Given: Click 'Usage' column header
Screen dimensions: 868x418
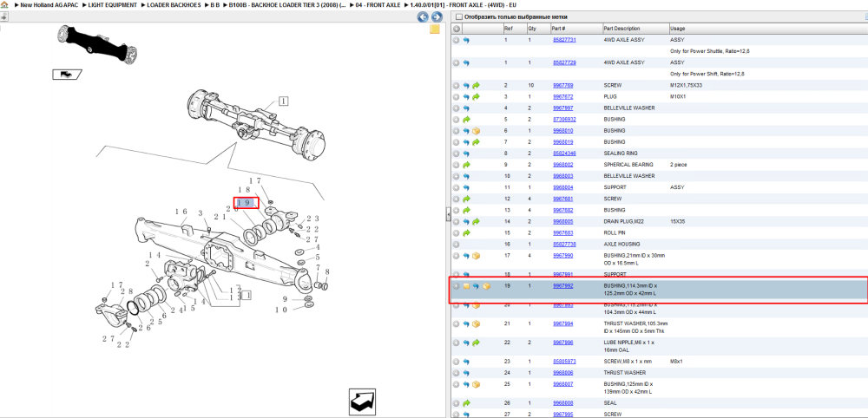Looking at the screenshot, I should point(678,29).
